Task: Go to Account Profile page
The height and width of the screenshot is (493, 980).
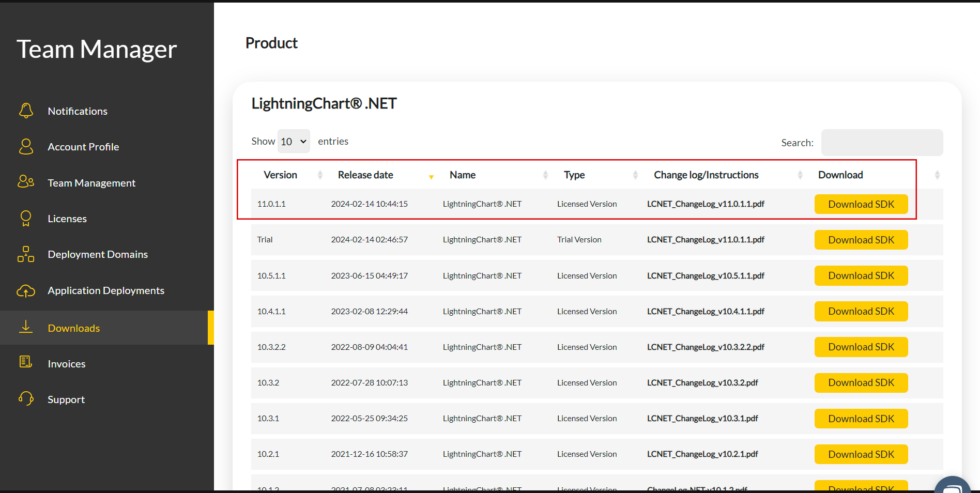Action: 83,147
